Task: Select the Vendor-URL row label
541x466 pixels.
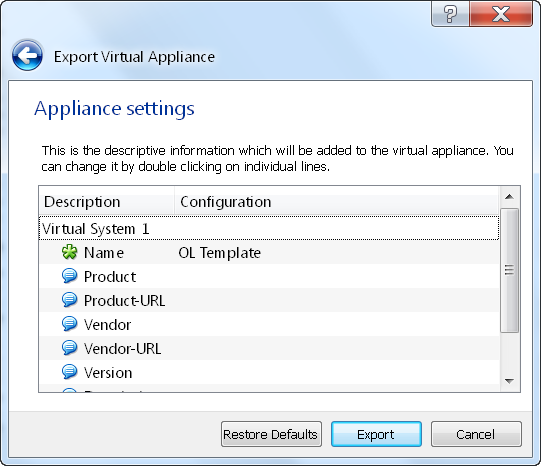Action: pyautogui.click(x=122, y=349)
